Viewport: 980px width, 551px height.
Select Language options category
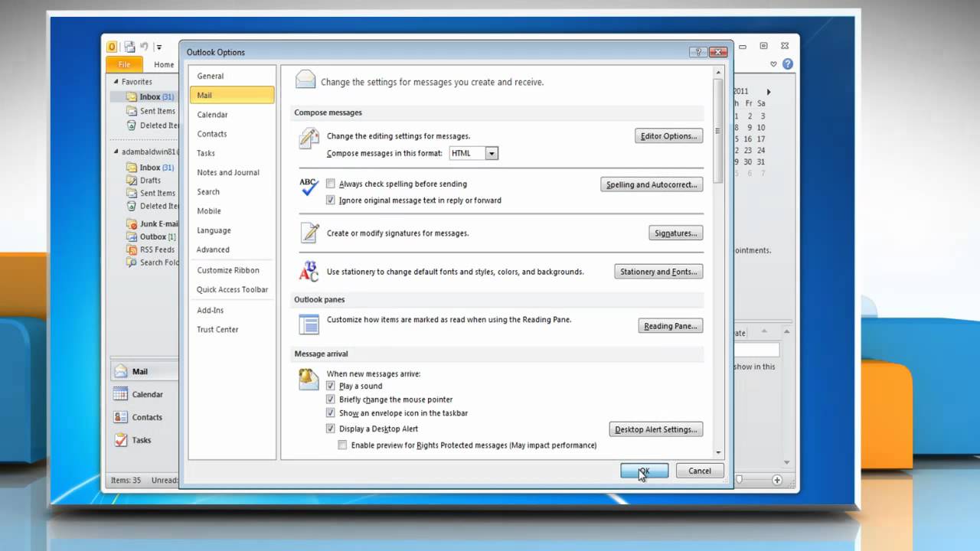231,230
